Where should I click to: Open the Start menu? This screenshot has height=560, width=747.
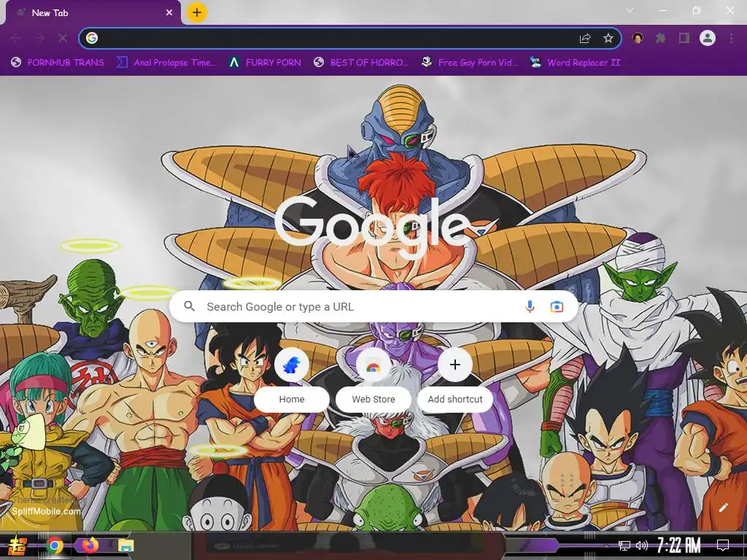[x=17, y=545]
